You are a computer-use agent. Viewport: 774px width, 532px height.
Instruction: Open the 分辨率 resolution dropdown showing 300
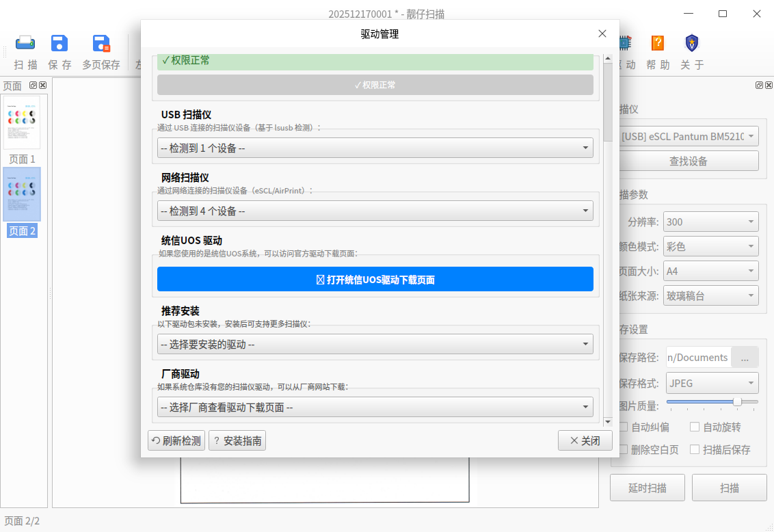click(x=711, y=222)
